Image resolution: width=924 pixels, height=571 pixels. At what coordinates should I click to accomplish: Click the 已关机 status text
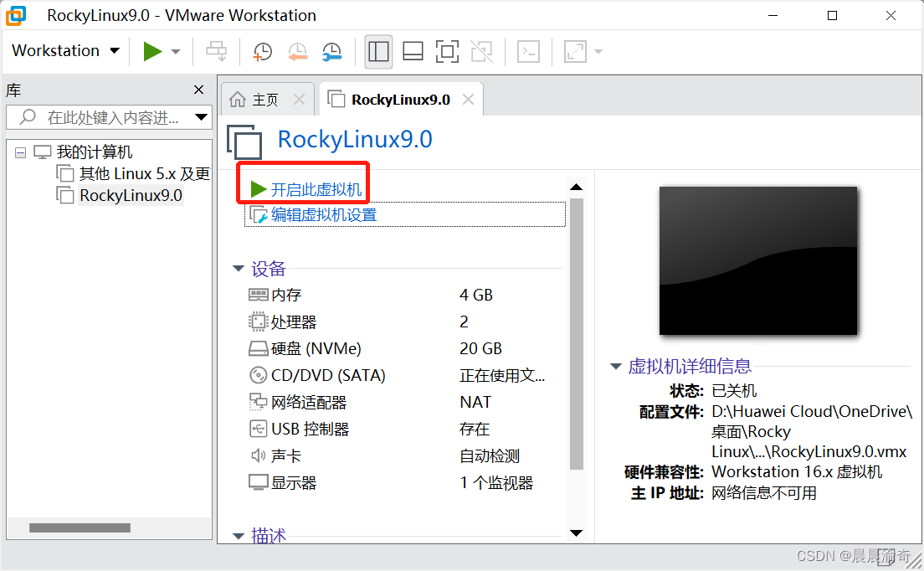[x=734, y=391]
